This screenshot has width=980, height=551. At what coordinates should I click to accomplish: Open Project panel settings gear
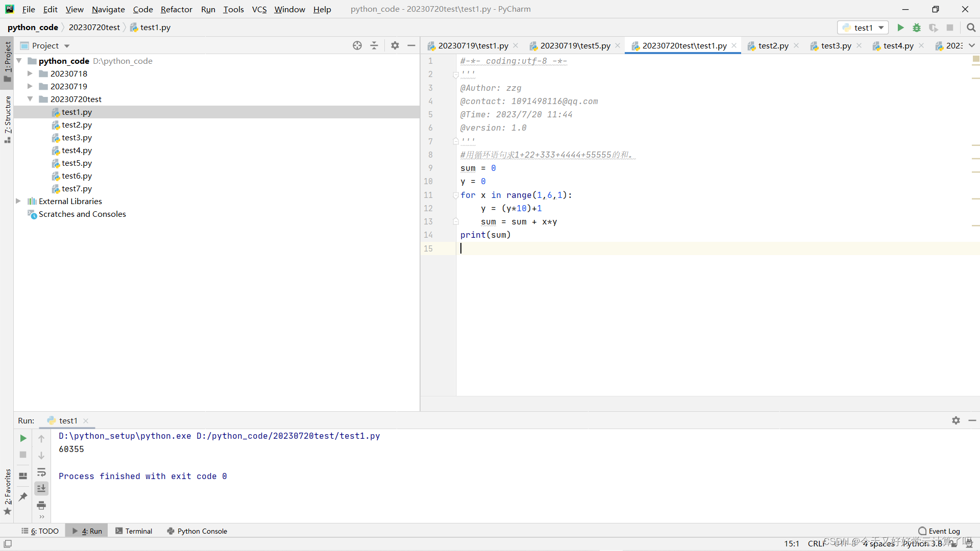click(395, 45)
